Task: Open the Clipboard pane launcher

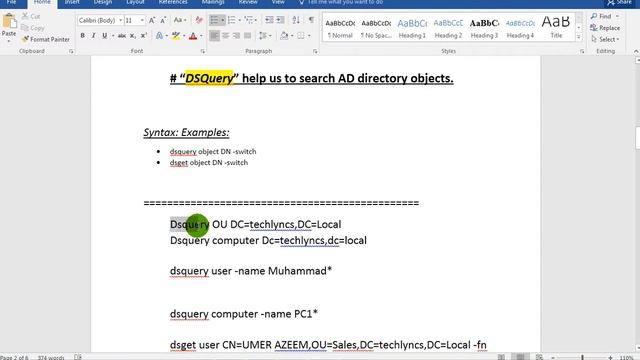Action: pos(71,51)
